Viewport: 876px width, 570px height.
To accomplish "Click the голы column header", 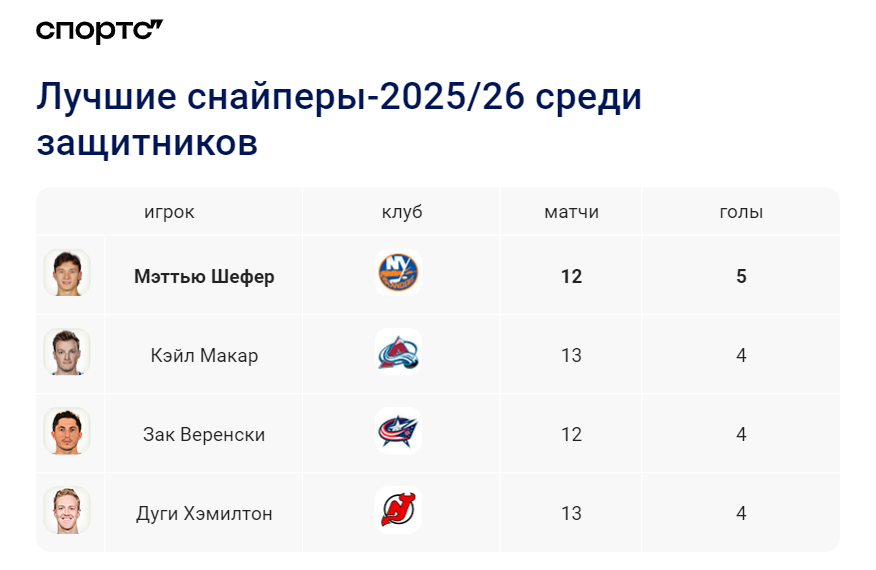I will [x=741, y=212].
